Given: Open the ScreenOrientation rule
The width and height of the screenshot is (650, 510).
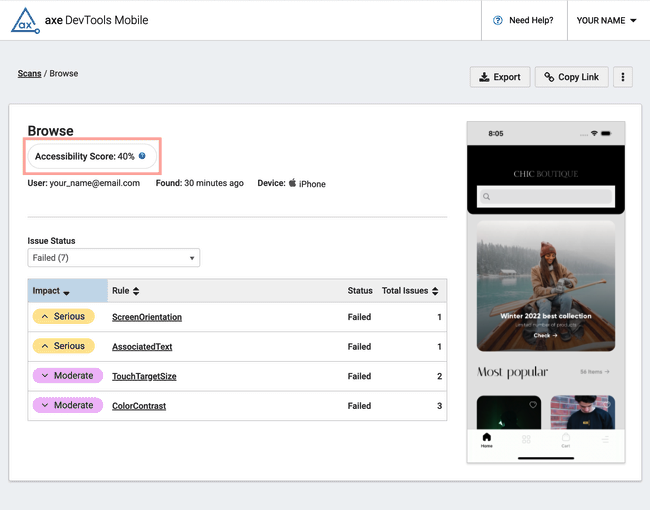Looking at the screenshot, I should tap(146, 317).
